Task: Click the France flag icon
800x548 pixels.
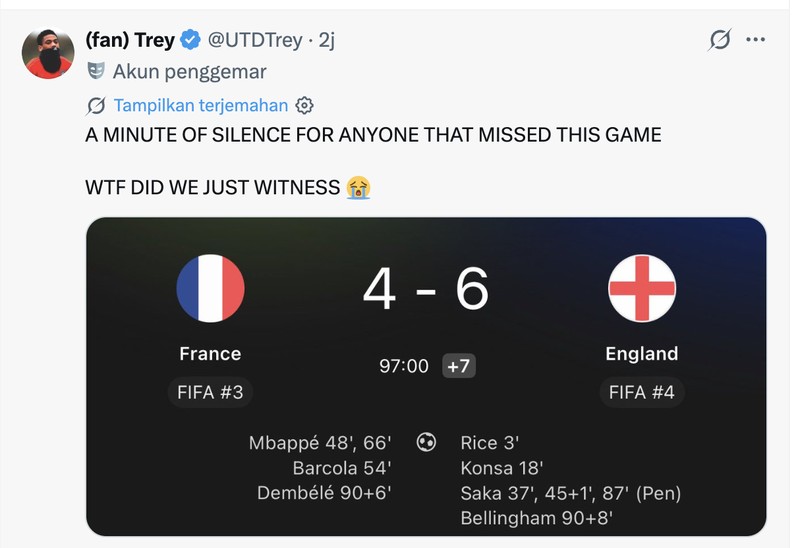Action: click(x=210, y=288)
